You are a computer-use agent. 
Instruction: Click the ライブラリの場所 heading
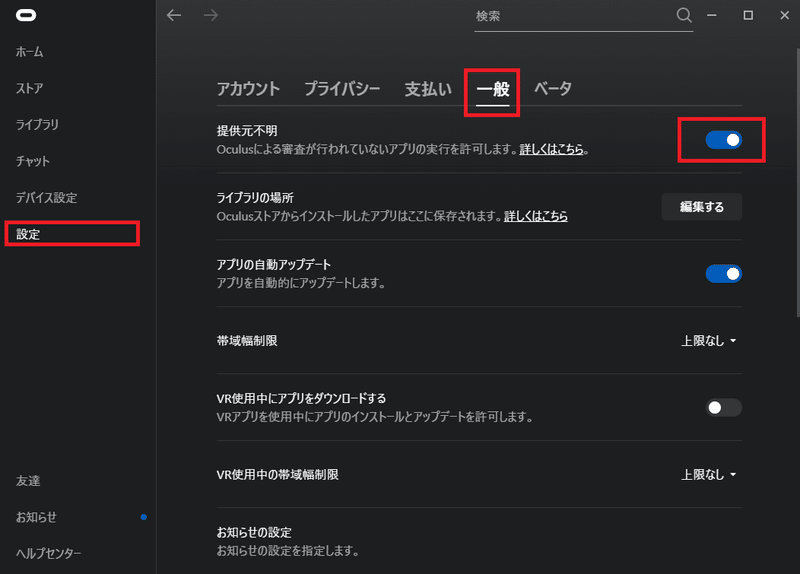coord(255,197)
